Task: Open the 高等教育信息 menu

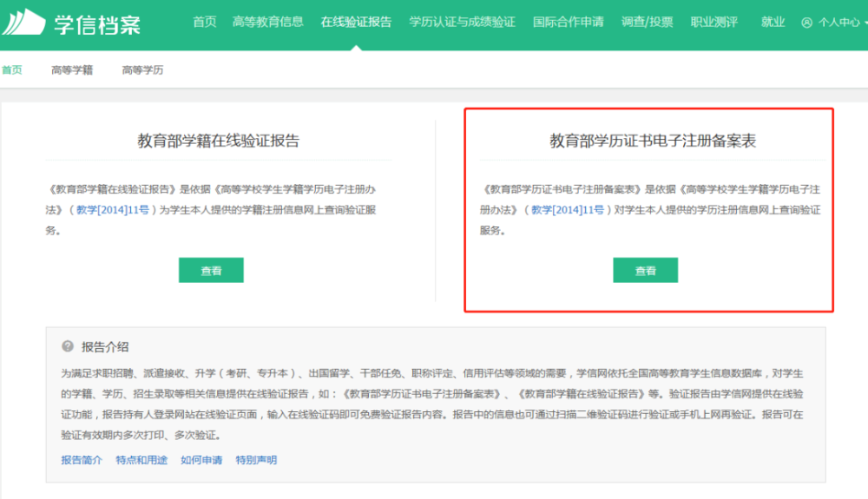Action: (x=268, y=22)
